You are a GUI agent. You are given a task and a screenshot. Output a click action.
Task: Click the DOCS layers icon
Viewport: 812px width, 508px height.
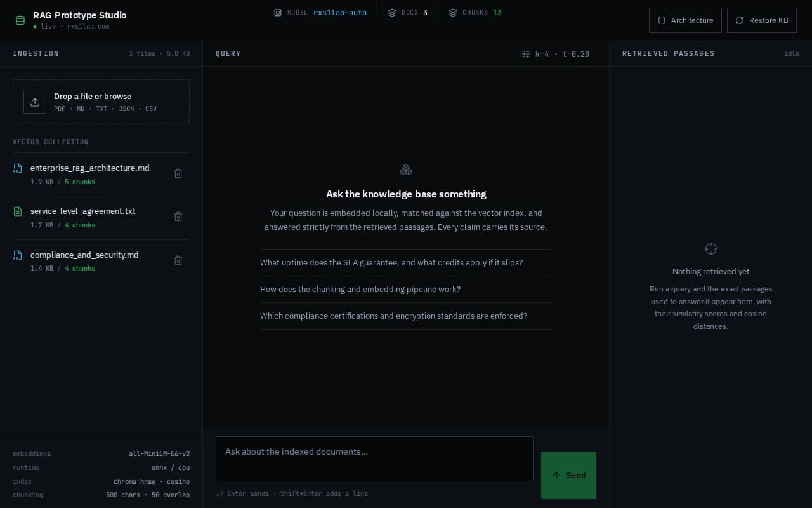392,13
